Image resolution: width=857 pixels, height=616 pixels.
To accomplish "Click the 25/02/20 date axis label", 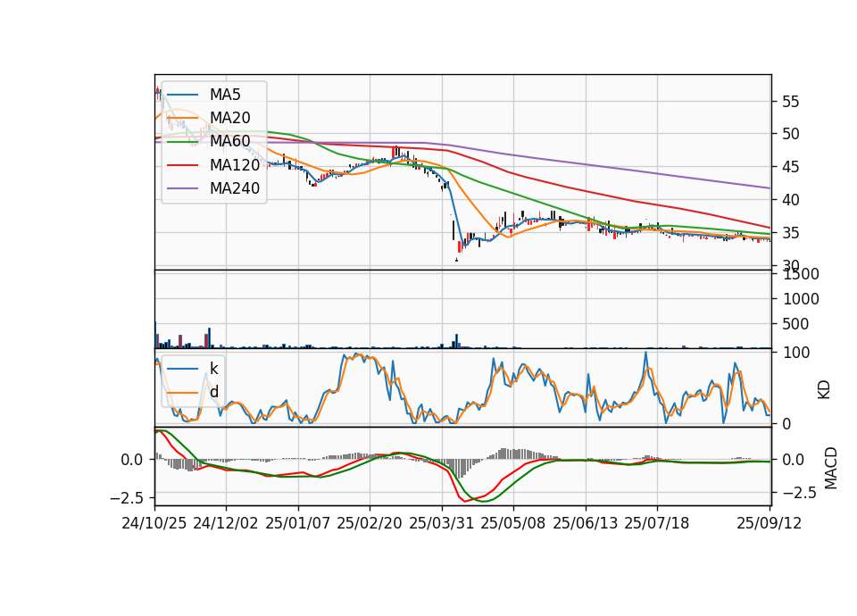I will [x=370, y=523].
